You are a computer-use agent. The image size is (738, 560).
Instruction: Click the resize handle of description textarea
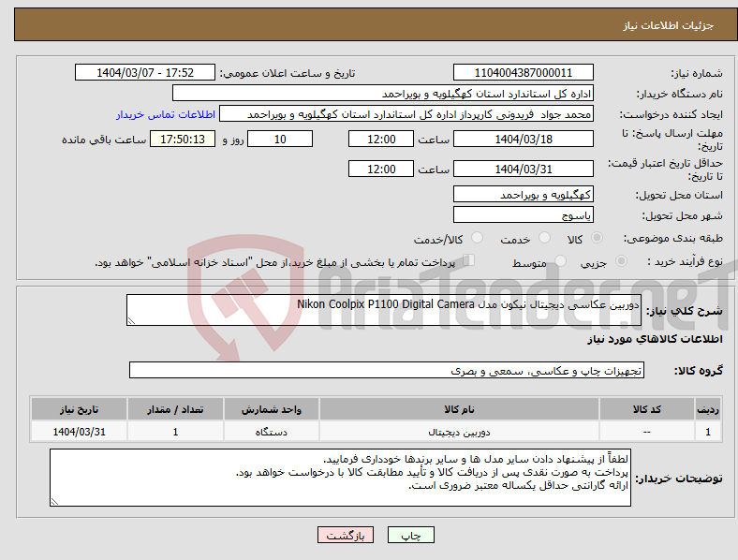(x=131, y=321)
